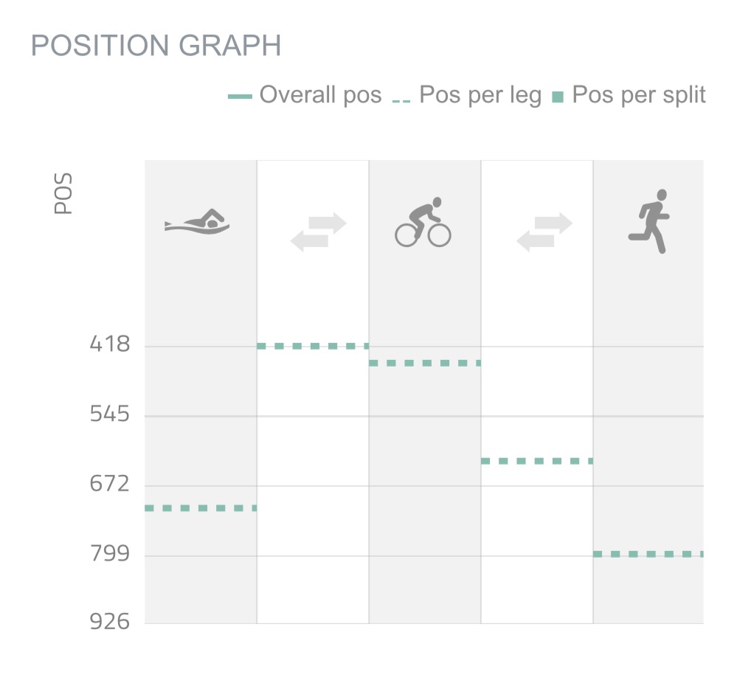
Task: Click the 418 y-axis label
Action: [109, 344]
